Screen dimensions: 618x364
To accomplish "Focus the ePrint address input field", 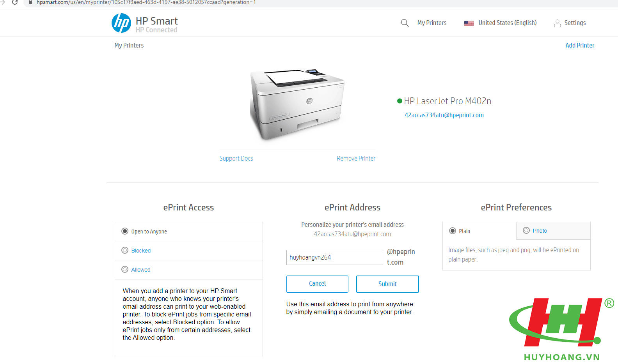I will click(x=335, y=257).
